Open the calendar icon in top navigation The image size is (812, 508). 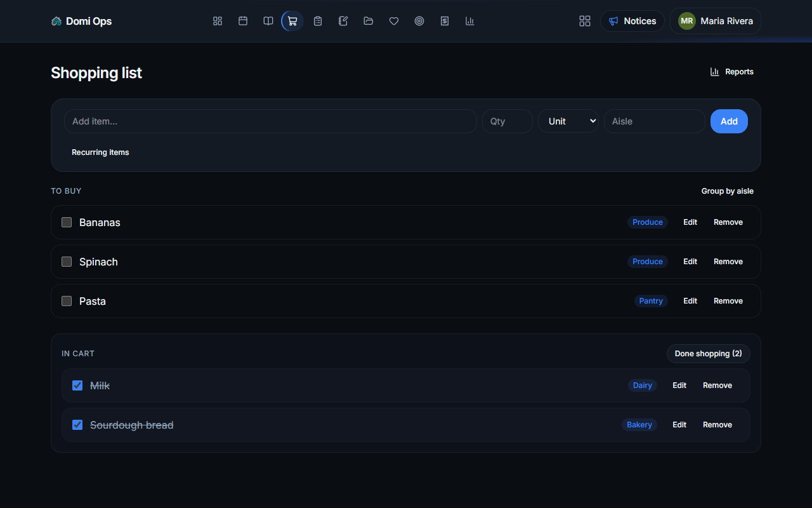click(x=243, y=21)
